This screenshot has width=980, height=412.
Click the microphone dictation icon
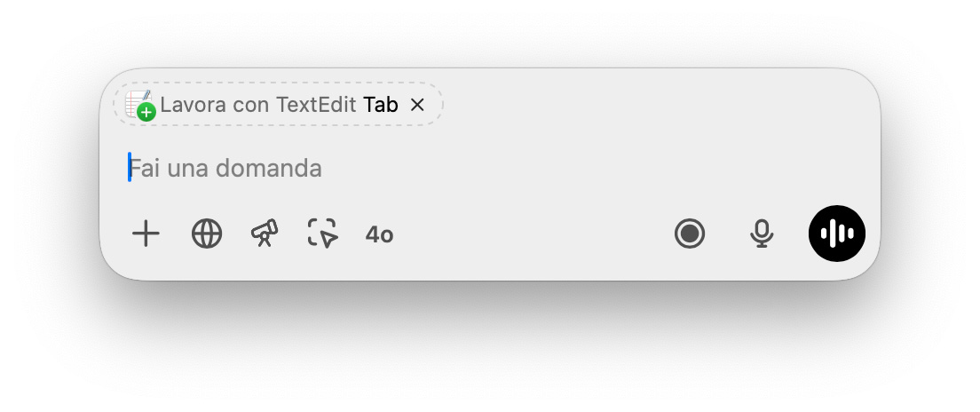tap(761, 234)
